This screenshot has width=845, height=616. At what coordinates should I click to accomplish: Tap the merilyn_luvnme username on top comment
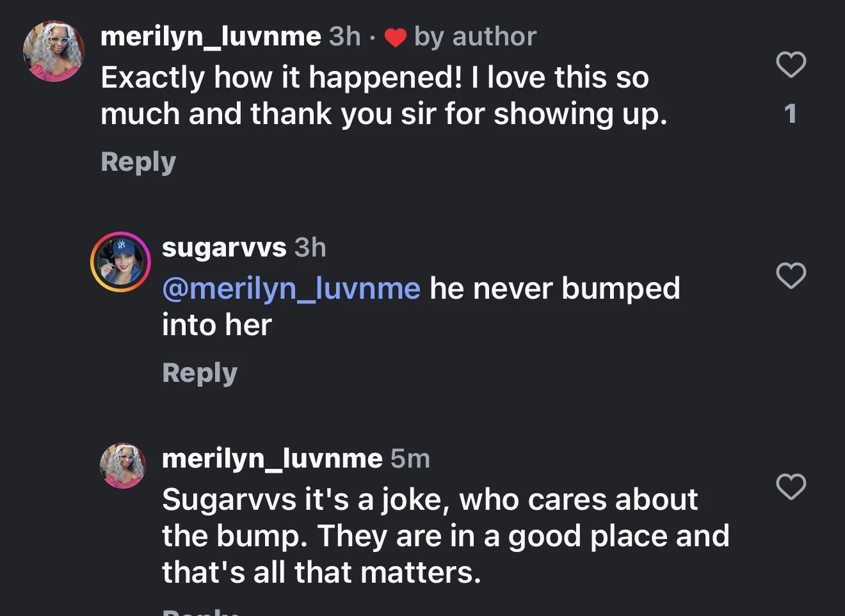point(211,36)
